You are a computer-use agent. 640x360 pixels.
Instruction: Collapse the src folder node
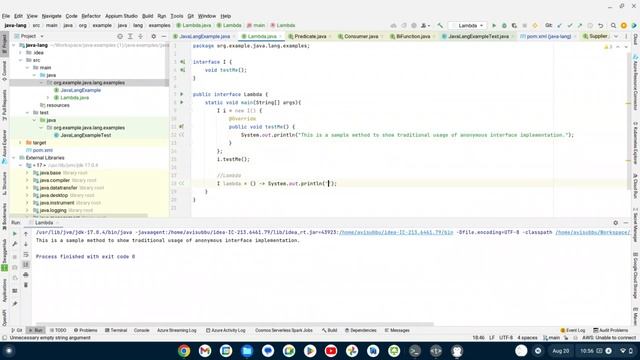pos(20,60)
